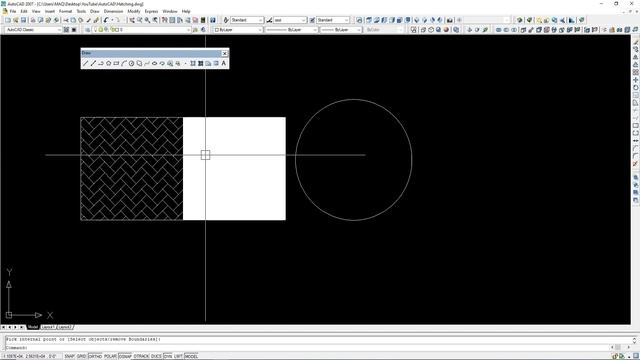640x360 pixels.
Task: Select the Polygon tool in Draw toolbar
Action: (109, 63)
